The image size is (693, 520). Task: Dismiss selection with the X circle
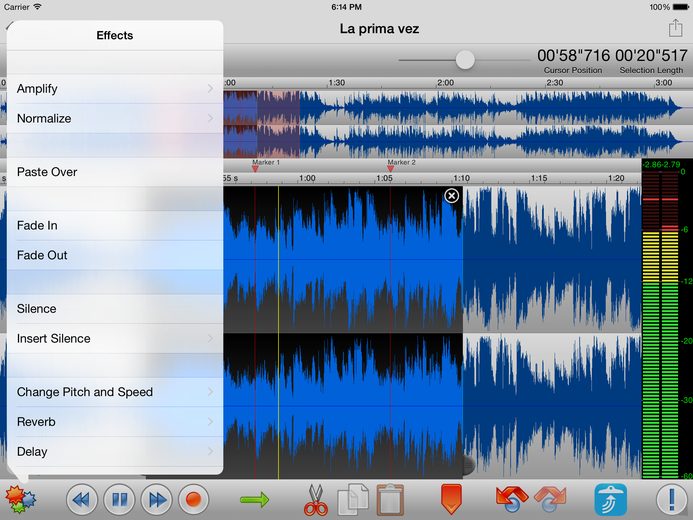451,196
